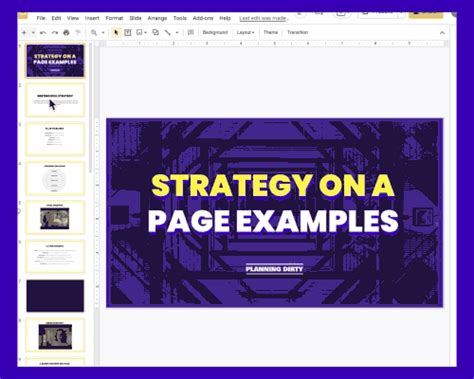Open the Add-ons menu
The image size is (474, 379).
point(203,18)
